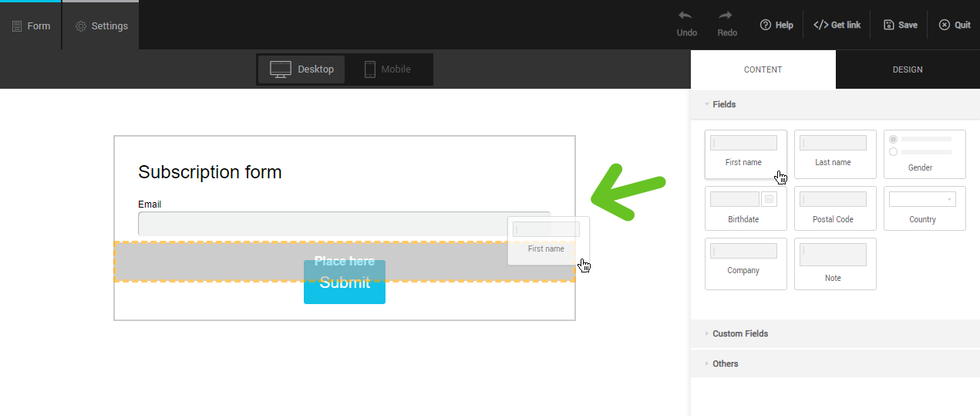The height and width of the screenshot is (416, 980).
Task: Quit the form editor
Action: click(x=955, y=25)
